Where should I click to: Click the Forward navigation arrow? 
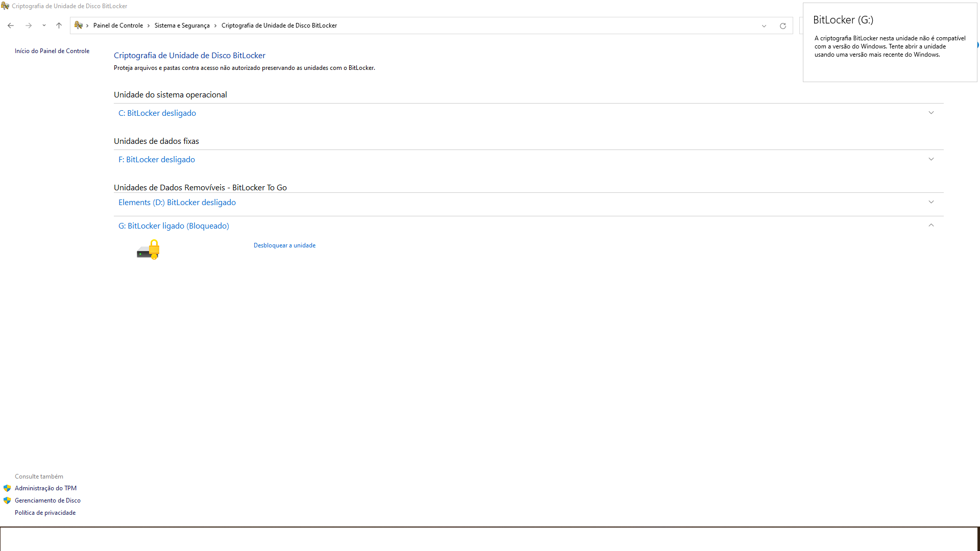29,26
